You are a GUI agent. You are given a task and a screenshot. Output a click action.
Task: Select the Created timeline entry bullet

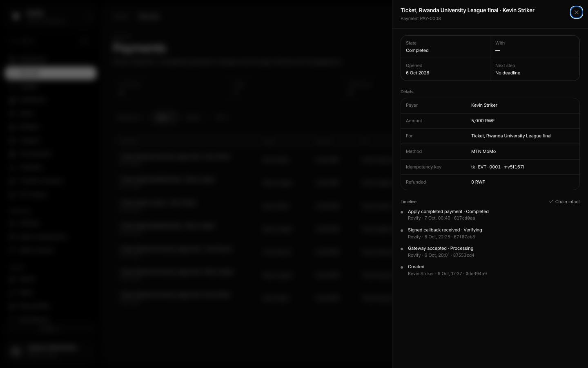(402, 267)
